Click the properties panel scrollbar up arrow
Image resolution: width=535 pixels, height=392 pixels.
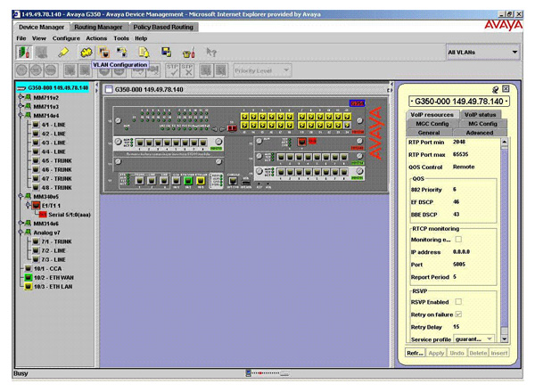click(505, 142)
